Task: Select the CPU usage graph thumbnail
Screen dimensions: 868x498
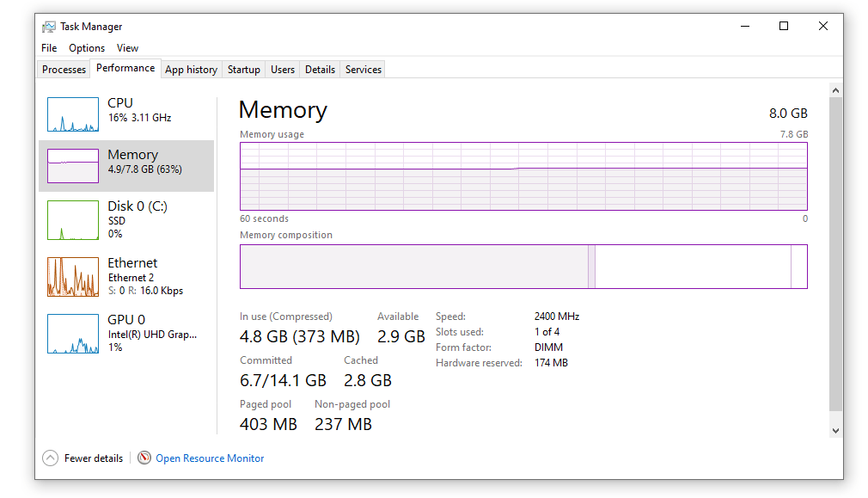Action: point(73,114)
